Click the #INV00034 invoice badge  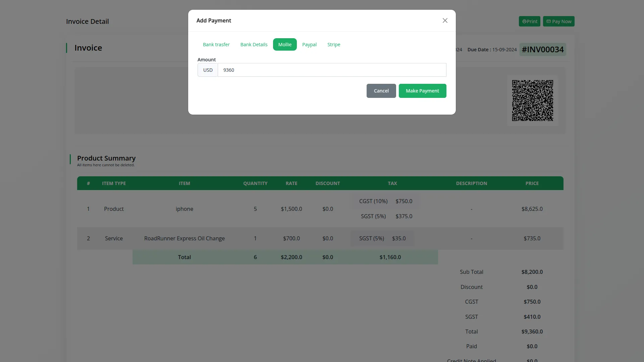pos(542,50)
